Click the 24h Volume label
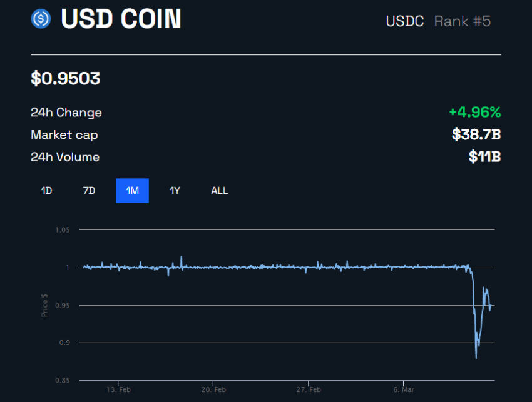 click(65, 157)
